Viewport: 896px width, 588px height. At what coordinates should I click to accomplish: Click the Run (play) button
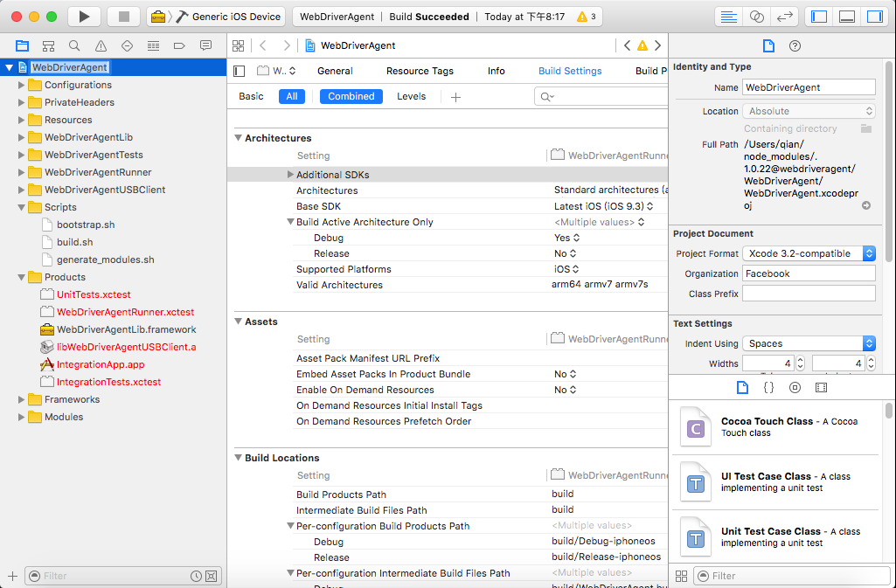84,17
